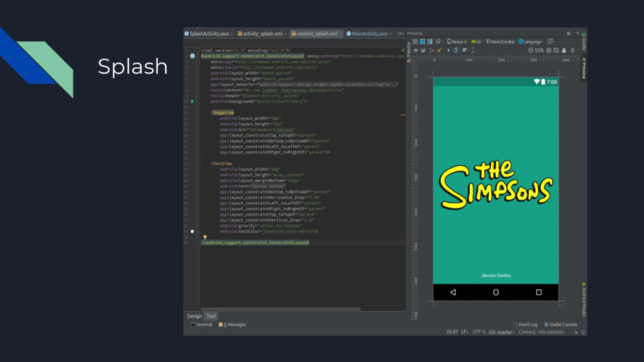Click the Jacson Santos text in preview
The height and width of the screenshot is (362, 644).
coord(496,275)
